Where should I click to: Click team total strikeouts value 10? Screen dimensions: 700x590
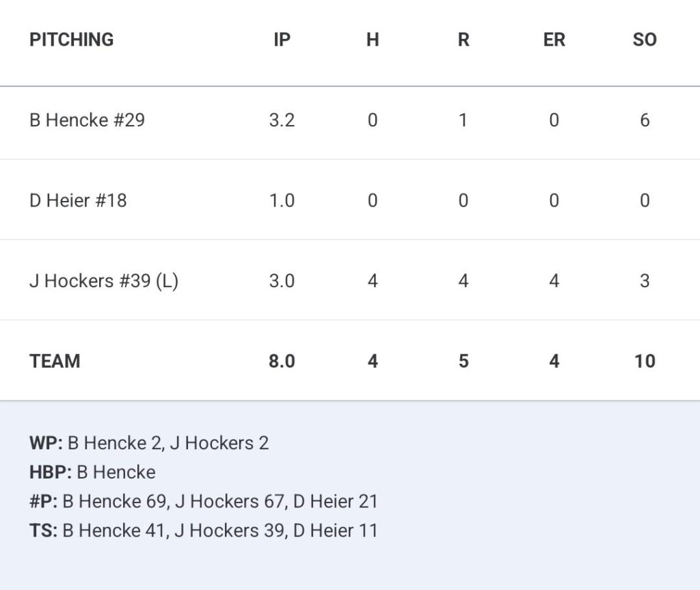(645, 361)
